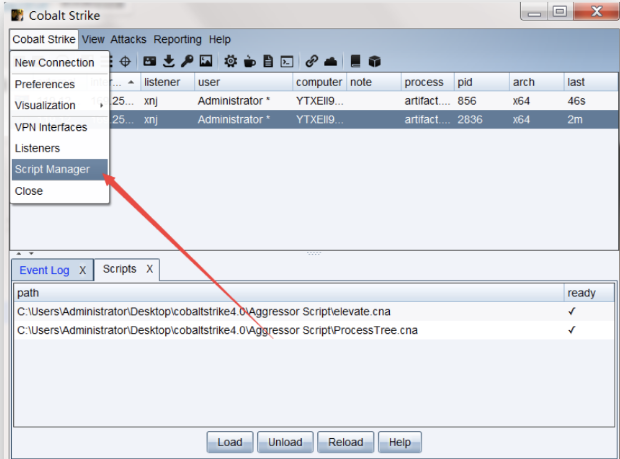Select the ProcessTree.cna script row
620x459 pixels.
(x=314, y=330)
